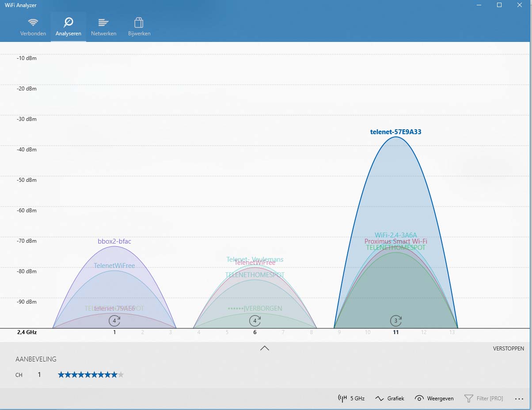Open the three-dots more options menu
This screenshot has height=410, width=532.
coord(519,399)
